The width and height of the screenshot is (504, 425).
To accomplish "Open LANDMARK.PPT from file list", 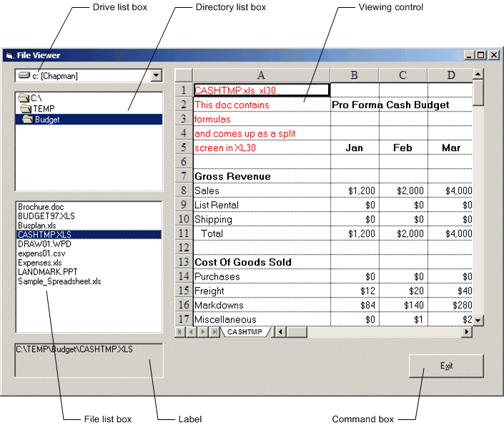I will (46, 272).
